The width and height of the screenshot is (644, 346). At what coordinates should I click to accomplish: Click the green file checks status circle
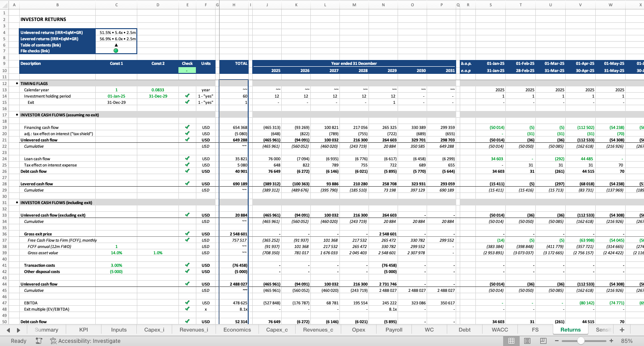click(x=116, y=51)
